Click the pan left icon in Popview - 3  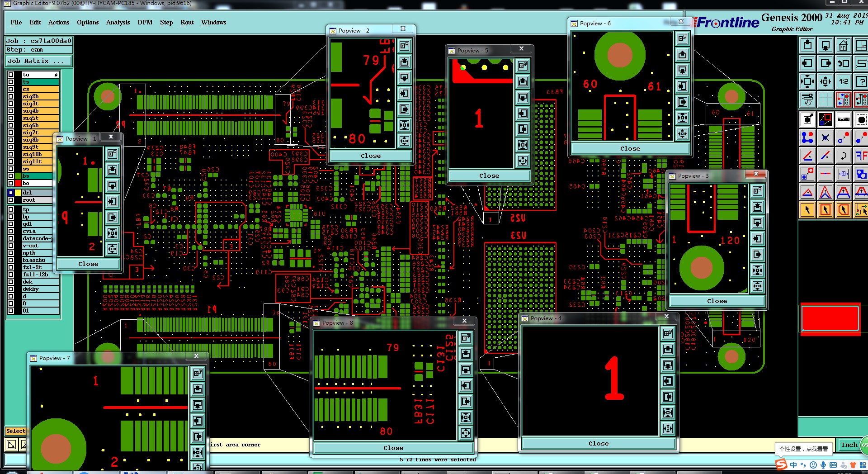click(x=757, y=238)
